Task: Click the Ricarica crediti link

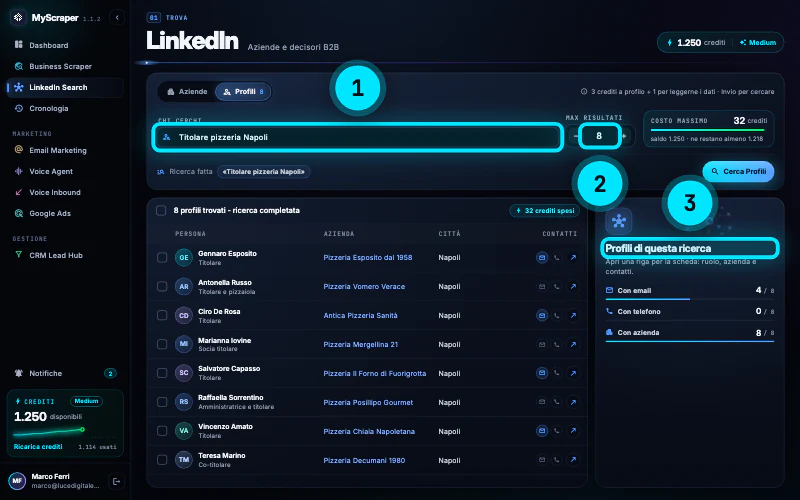Action: (38, 446)
